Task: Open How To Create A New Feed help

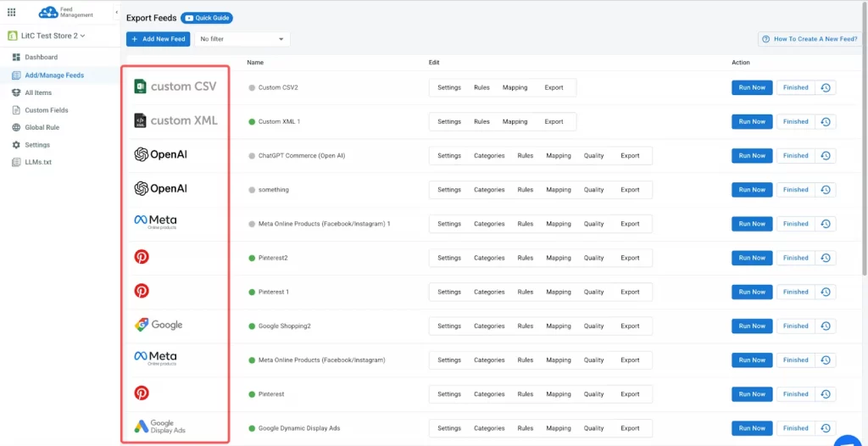Action: pyautogui.click(x=810, y=39)
